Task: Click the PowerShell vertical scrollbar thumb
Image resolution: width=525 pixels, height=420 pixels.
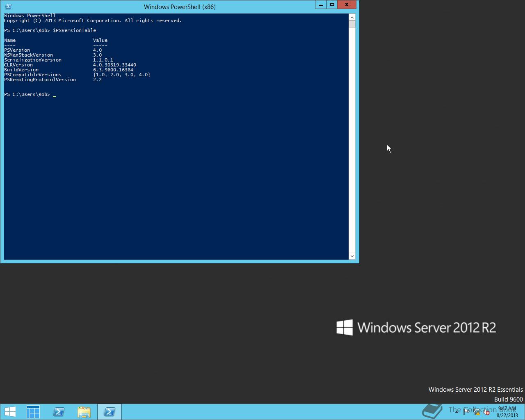Action: (x=352, y=24)
